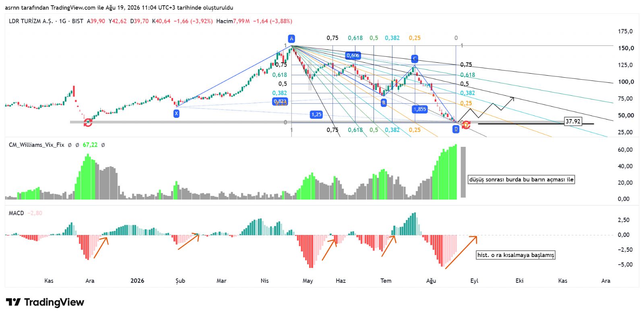644x317 pixels.
Task: Select the blue B pattern point badge
Action: click(384, 103)
